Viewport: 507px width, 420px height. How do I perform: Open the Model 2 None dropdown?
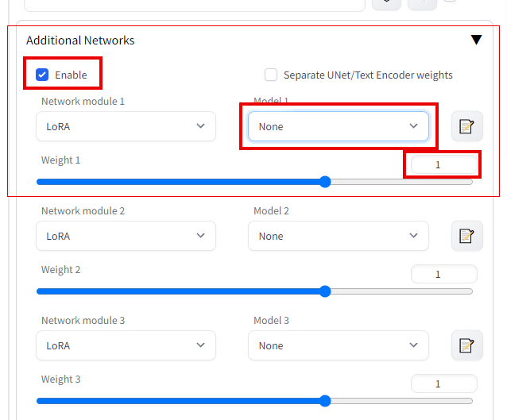339,236
